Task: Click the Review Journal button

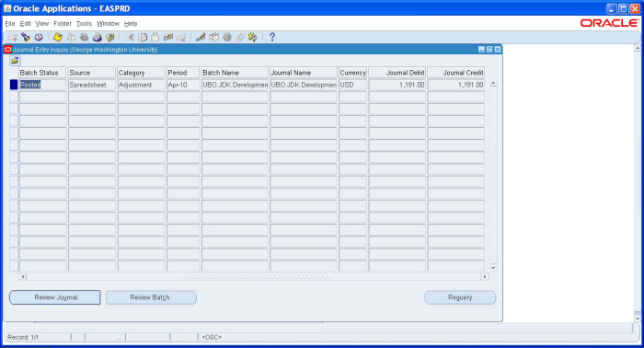Action: (55, 297)
